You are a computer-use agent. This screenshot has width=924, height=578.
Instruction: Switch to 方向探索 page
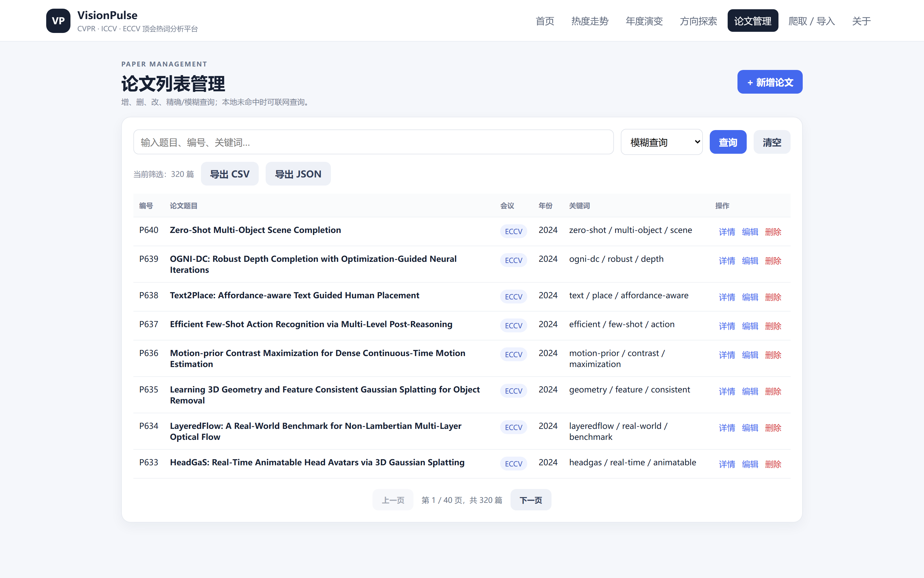(x=698, y=21)
